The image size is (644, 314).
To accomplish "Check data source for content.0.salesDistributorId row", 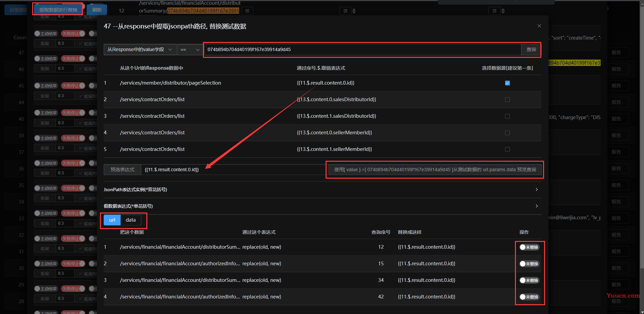I will coord(507,99).
